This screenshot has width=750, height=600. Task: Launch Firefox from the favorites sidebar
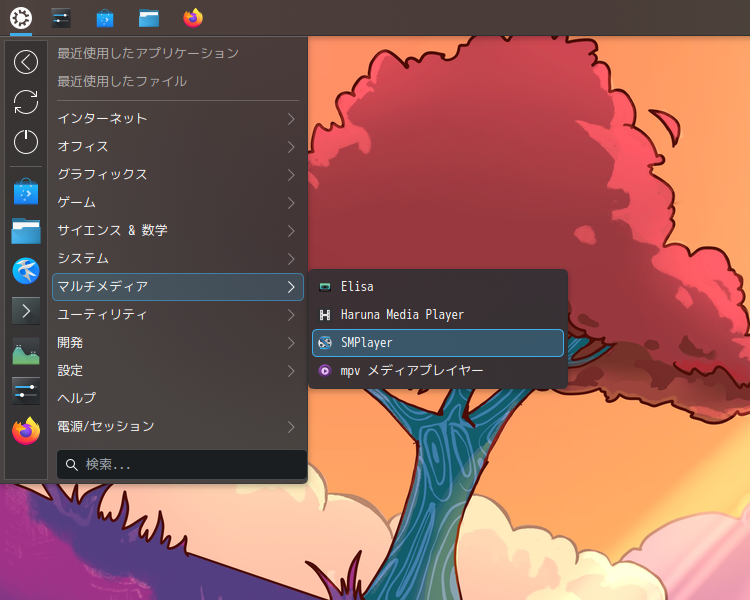26,431
